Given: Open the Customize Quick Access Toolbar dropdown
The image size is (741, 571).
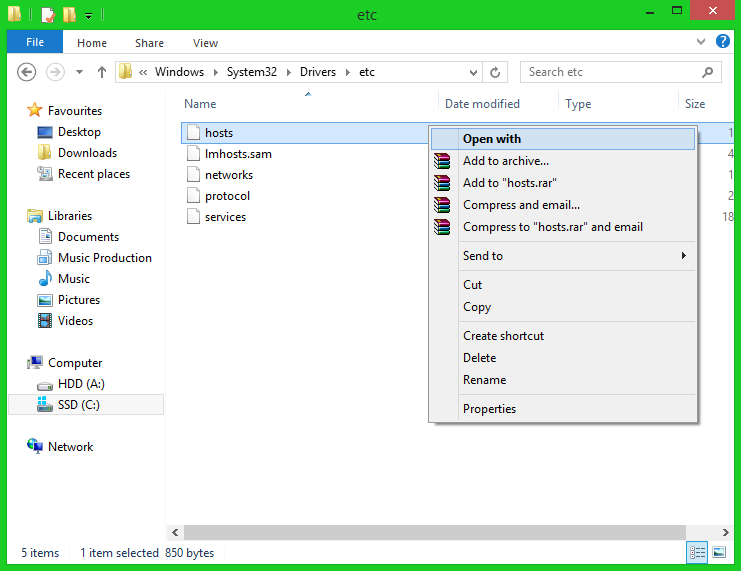Looking at the screenshot, I should pos(88,16).
